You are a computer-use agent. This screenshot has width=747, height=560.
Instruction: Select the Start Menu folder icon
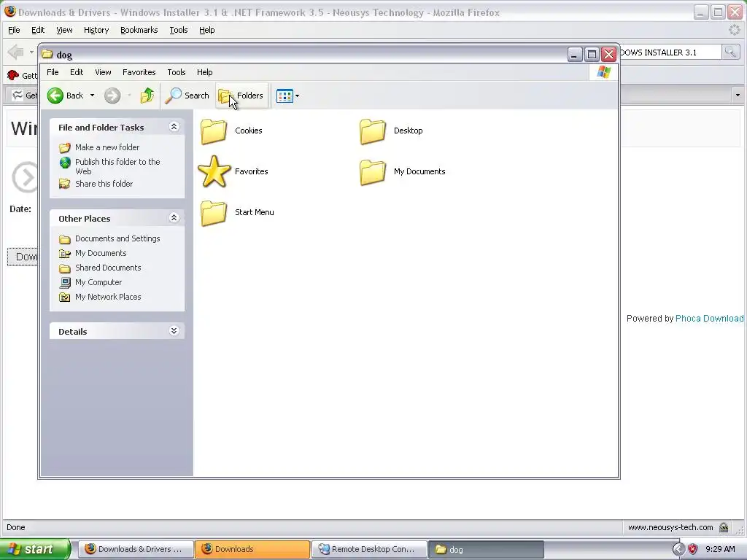(214, 213)
